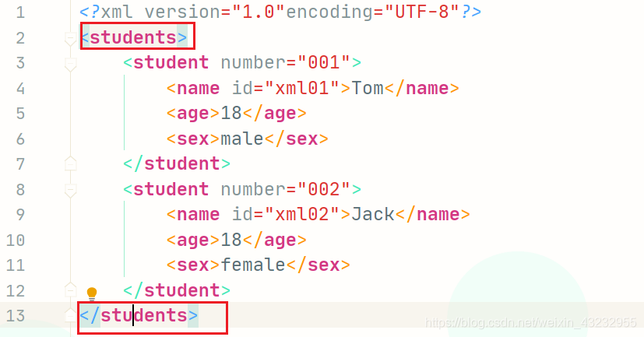Image resolution: width=644 pixels, height=337 pixels.
Task: Click the fold end marker on line 7
Action: click(70, 163)
